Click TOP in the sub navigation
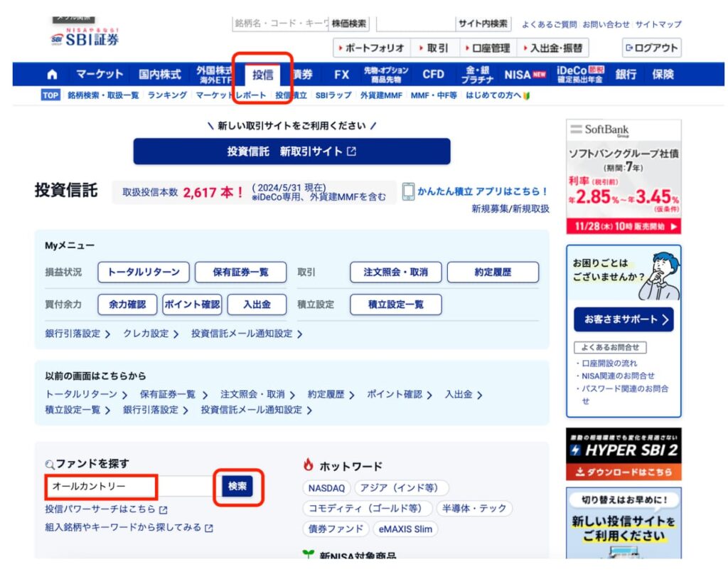This screenshot has width=728, height=572. [50, 95]
